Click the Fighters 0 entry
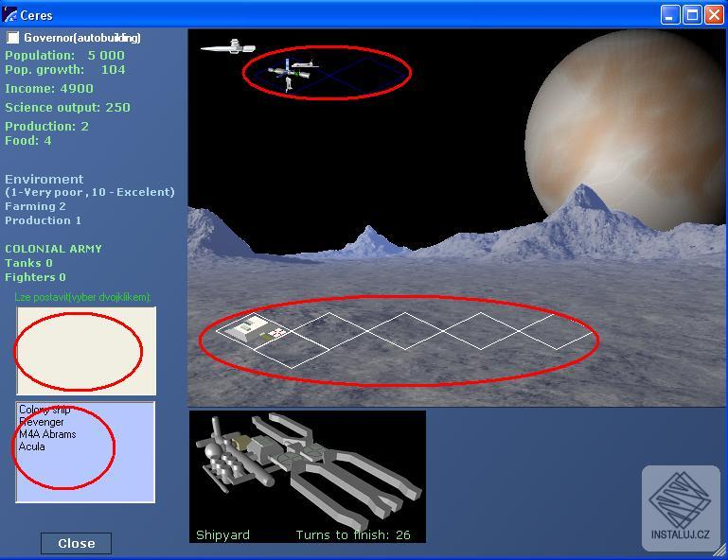This screenshot has width=728, height=560. [x=35, y=277]
